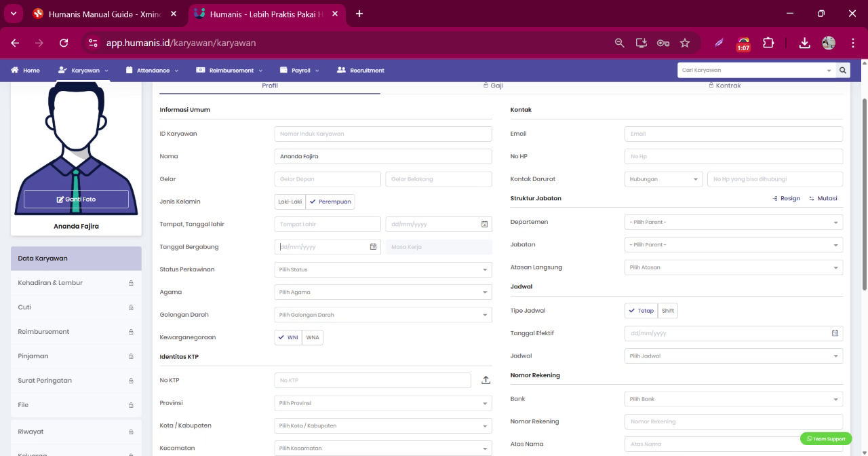Open Pilih Provinsi dropdown
This screenshot has width=868, height=456.
(x=383, y=403)
